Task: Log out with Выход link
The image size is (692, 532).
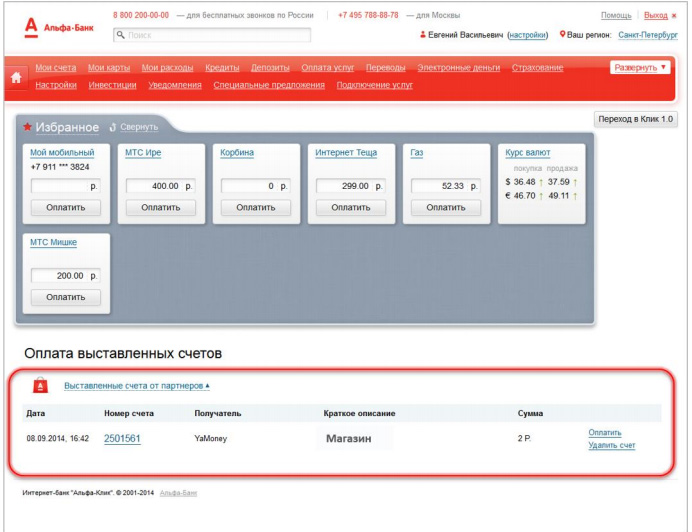Action: 656,15
